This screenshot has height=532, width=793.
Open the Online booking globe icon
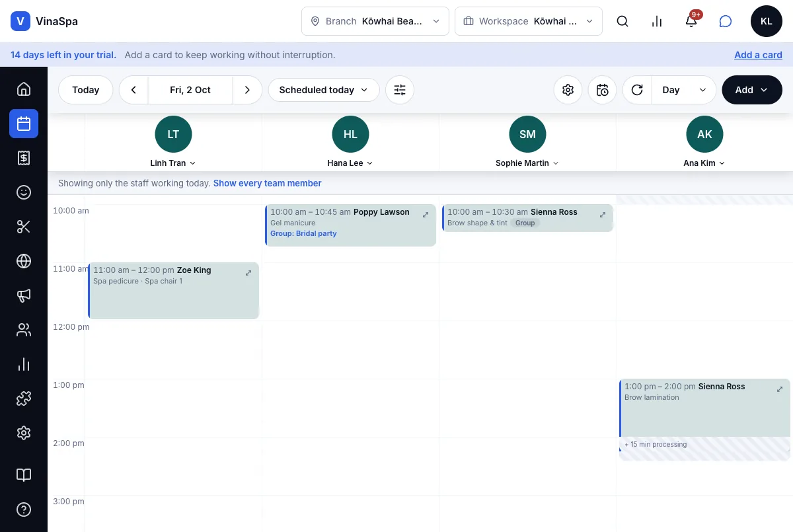pyautogui.click(x=24, y=261)
